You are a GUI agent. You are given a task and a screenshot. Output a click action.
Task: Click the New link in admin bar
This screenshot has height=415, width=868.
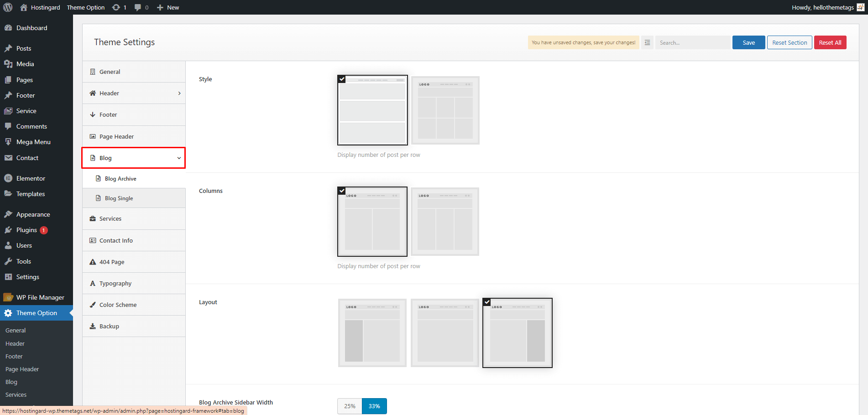[173, 7]
